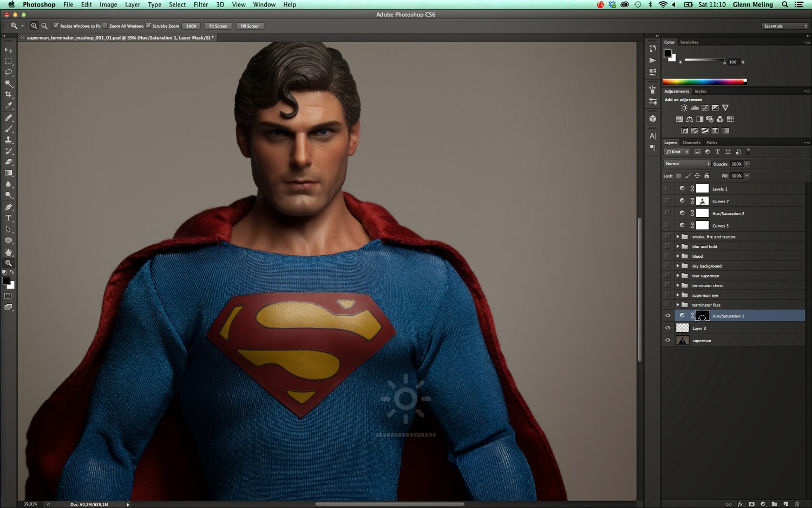Image resolution: width=812 pixels, height=508 pixels.
Task: Open the History panel icon
Action: pos(652,48)
